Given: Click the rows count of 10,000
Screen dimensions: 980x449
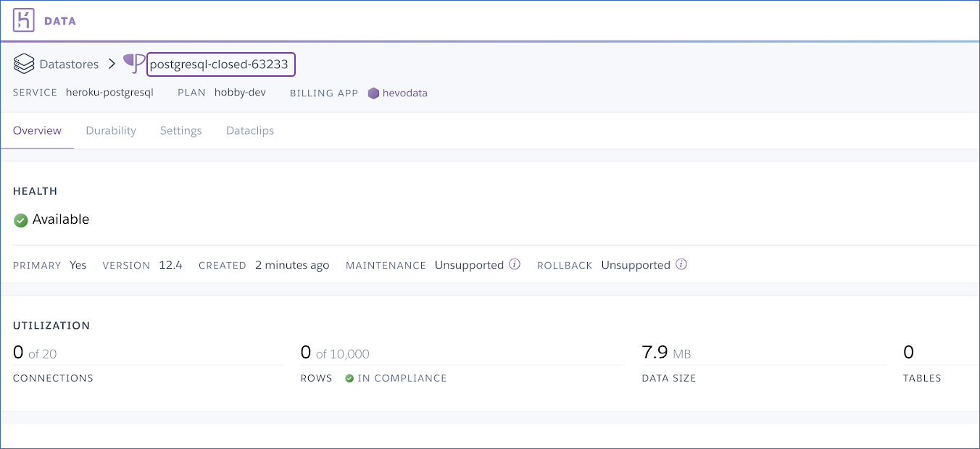Looking at the screenshot, I should tap(335, 353).
